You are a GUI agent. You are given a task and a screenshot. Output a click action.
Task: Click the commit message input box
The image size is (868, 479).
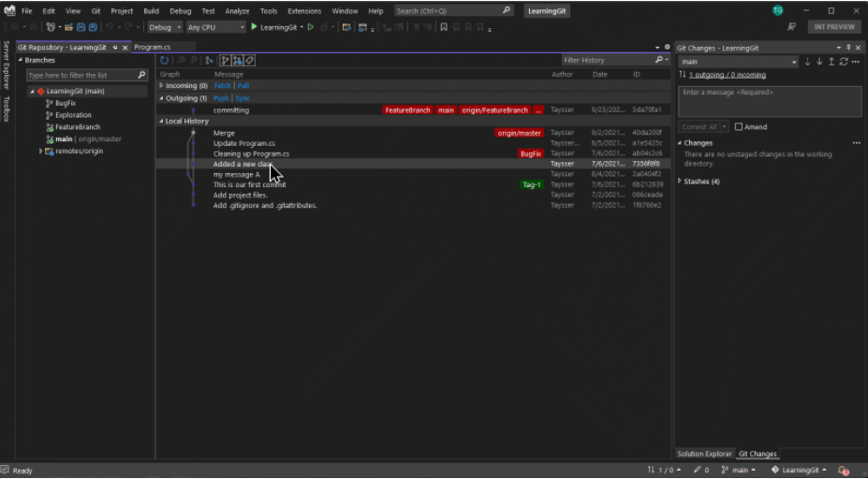(x=770, y=102)
